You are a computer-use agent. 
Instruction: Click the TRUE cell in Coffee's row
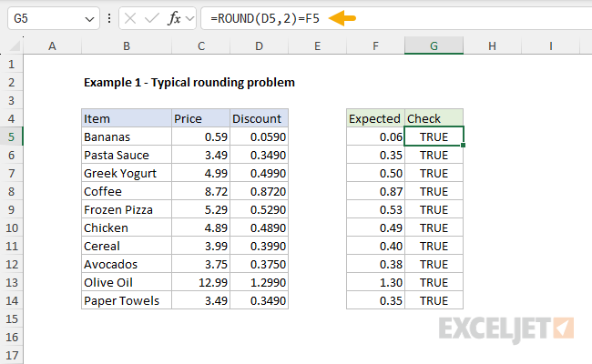434,191
